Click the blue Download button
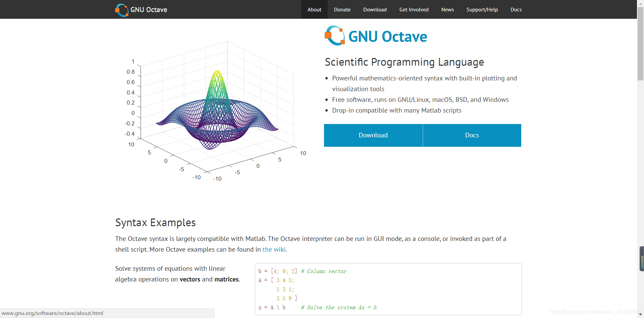Screen dimensions: 644x318 tap(373, 135)
